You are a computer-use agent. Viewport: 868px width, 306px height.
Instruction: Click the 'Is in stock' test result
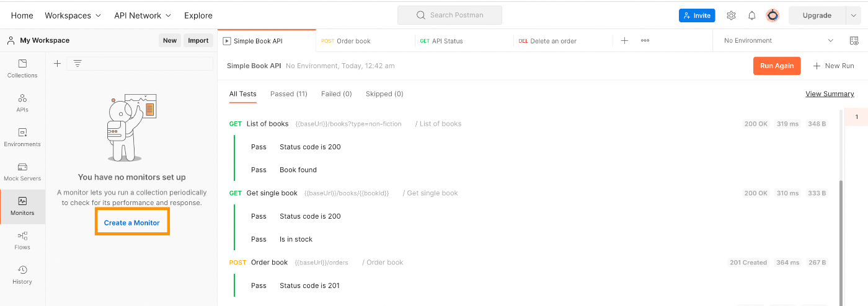coord(296,239)
